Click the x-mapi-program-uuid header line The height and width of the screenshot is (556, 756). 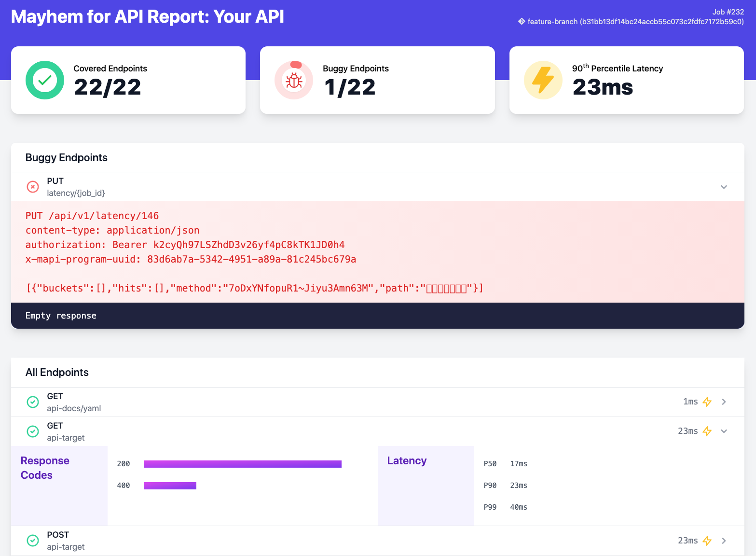pyautogui.click(x=191, y=259)
